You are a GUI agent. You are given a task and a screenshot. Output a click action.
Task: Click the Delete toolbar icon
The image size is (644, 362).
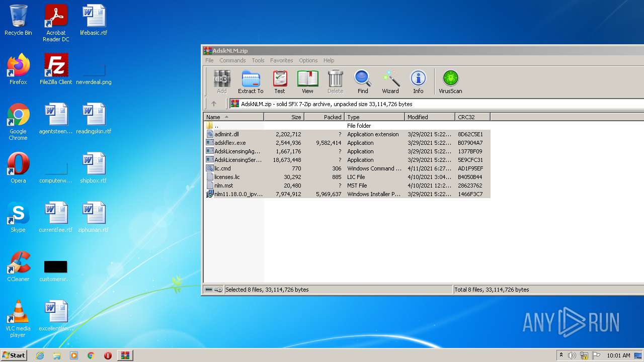click(x=335, y=82)
